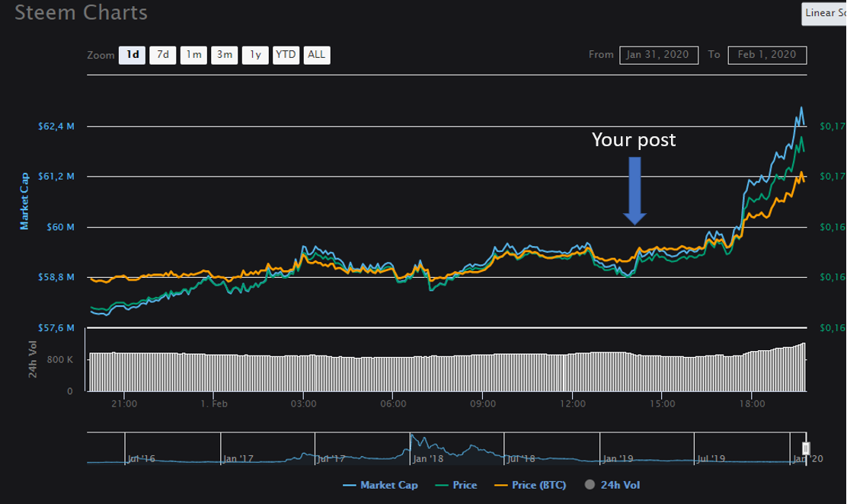Click the 06:00 time axis label
Image resolution: width=847 pixels, height=504 pixels.
click(x=393, y=404)
